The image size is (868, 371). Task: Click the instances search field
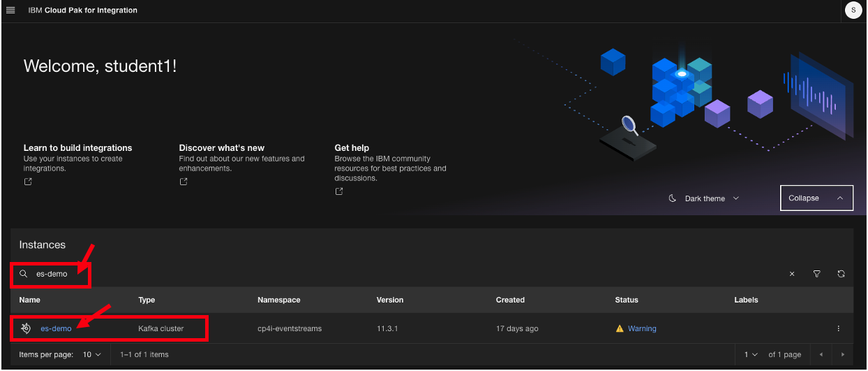click(x=59, y=275)
